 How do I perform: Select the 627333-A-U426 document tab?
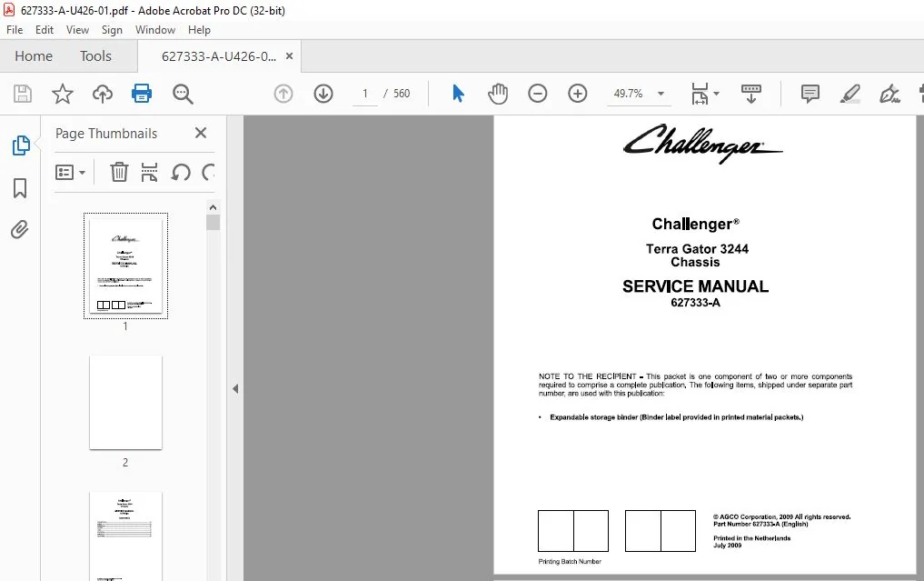click(x=219, y=56)
